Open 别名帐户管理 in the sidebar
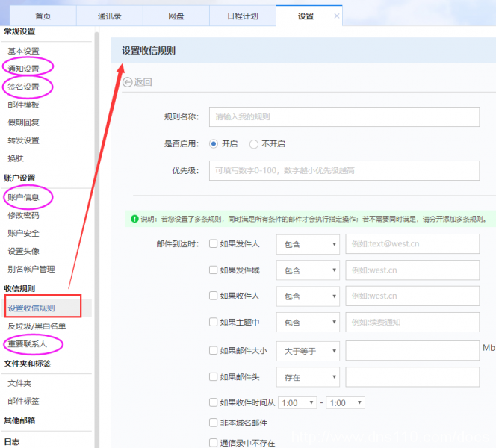496x448 pixels. click(31, 269)
